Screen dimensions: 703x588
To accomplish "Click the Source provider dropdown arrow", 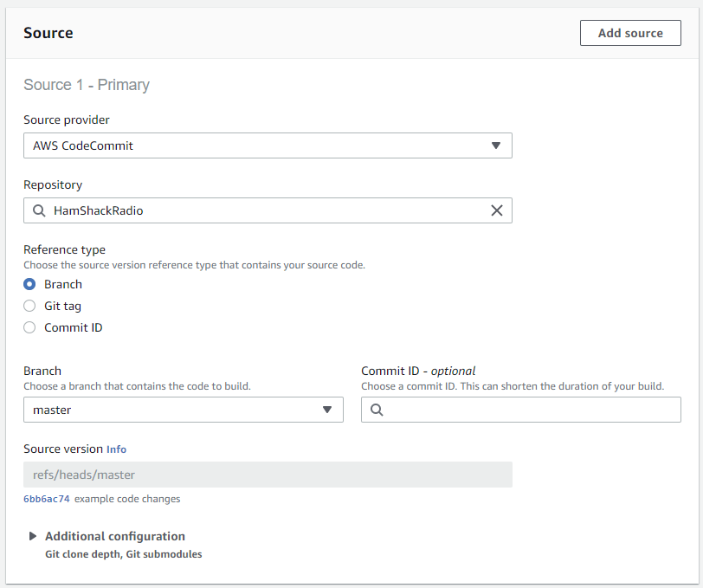I will tap(496, 145).
